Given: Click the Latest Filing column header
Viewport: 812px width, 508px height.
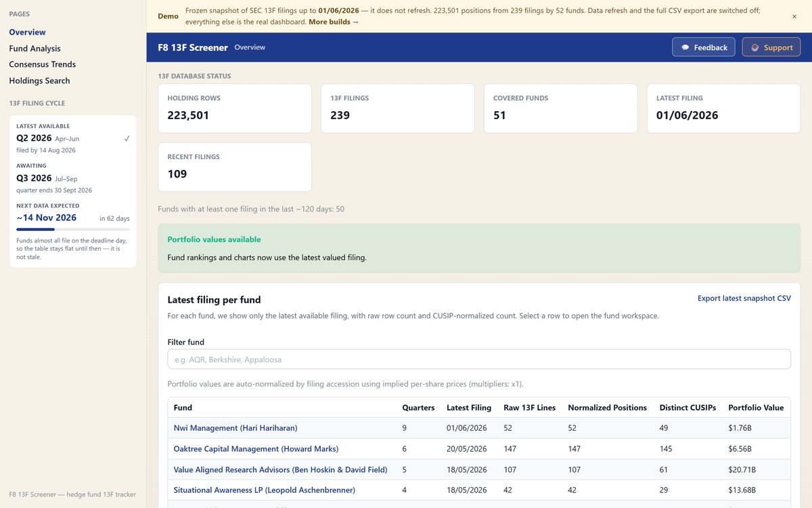Looking at the screenshot, I should (x=469, y=408).
